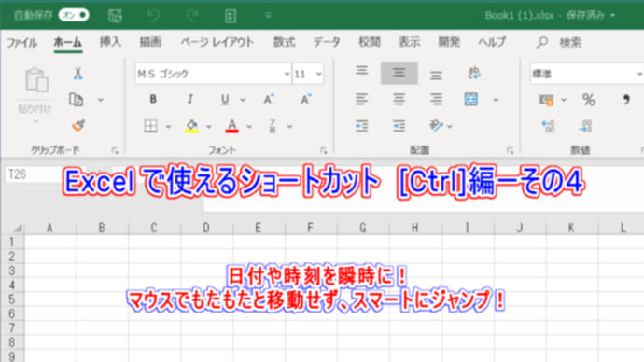Click increase indent icon
This screenshot has height=362, width=644.
click(399, 126)
